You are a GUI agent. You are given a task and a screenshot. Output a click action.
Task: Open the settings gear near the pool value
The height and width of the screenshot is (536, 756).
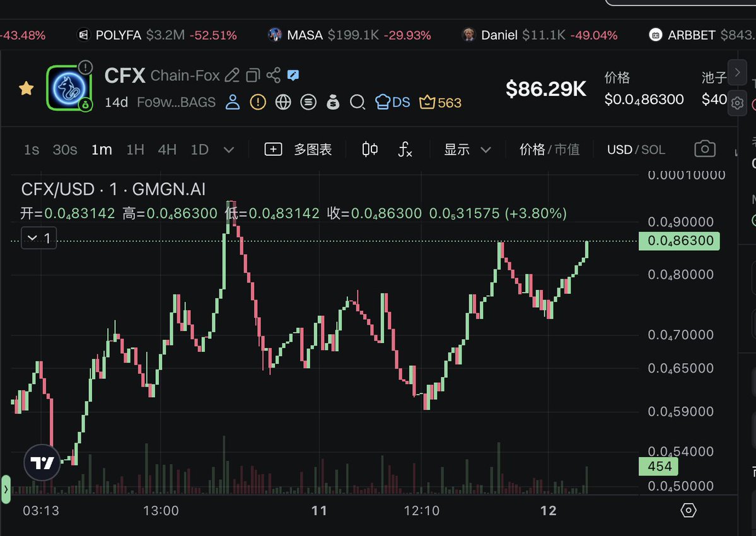coord(737,103)
